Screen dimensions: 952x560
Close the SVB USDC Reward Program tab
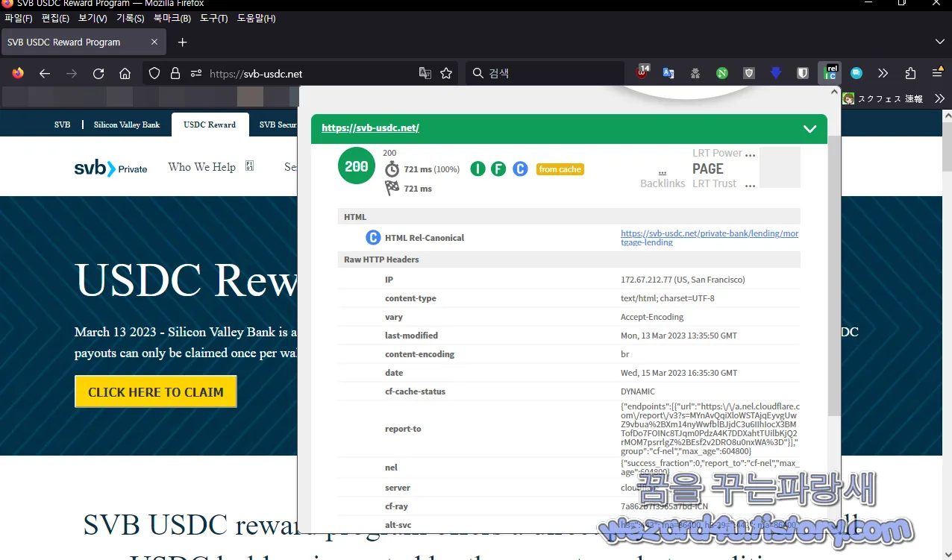point(154,42)
